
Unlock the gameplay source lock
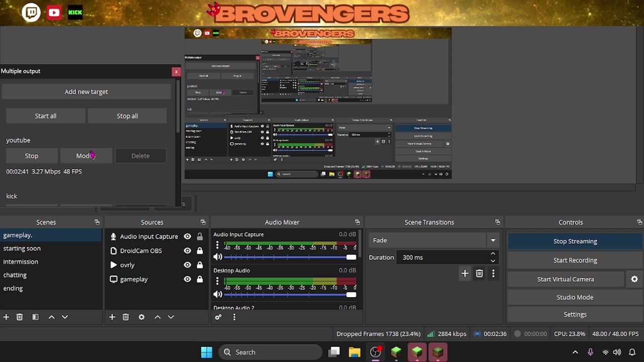coord(200,279)
